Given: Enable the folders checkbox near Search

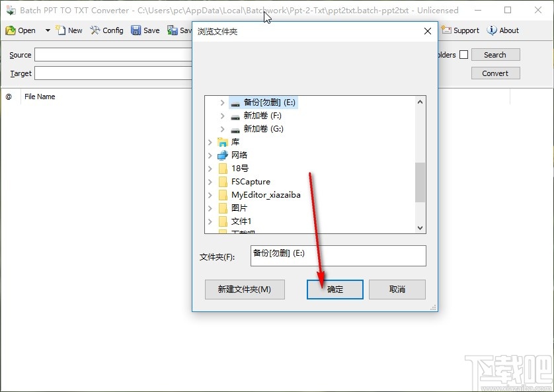Looking at the screenshot, I should [x=465, y=54].
